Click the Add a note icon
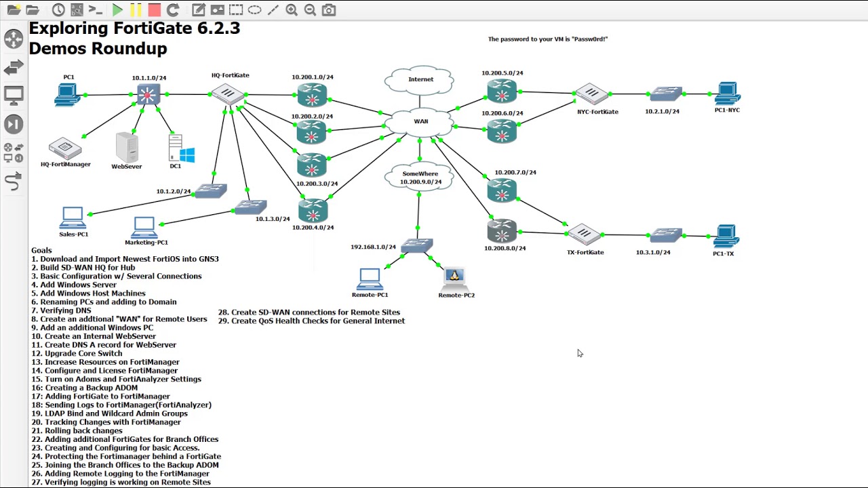The image size is (868, 488). click(x=198, y=10)
